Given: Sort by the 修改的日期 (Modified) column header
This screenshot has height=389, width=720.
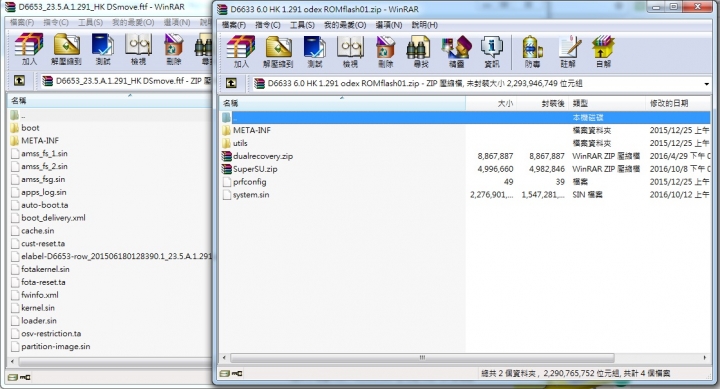Looking at the screenshot, I should pyautogui.click(x=678, y=103).
